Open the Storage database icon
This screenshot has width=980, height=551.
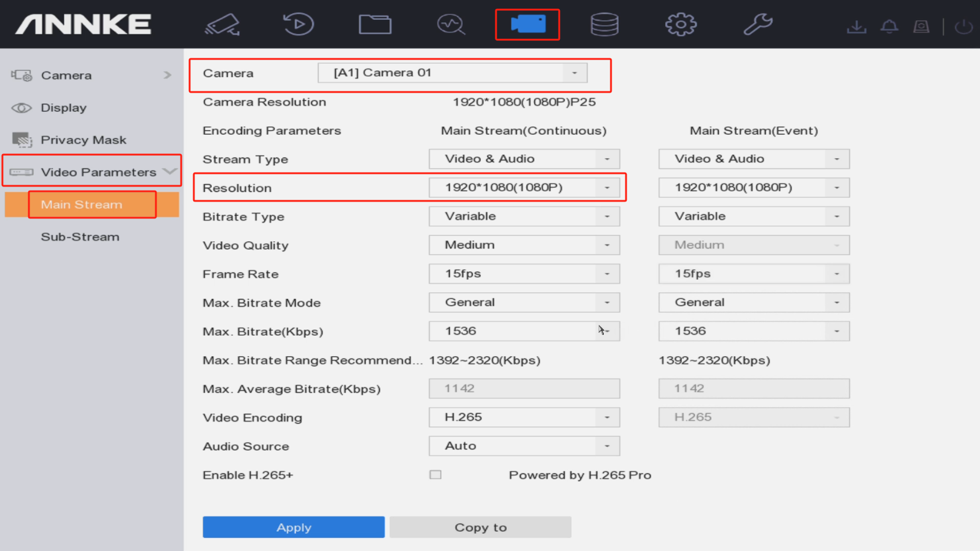(x=604, y=25)
